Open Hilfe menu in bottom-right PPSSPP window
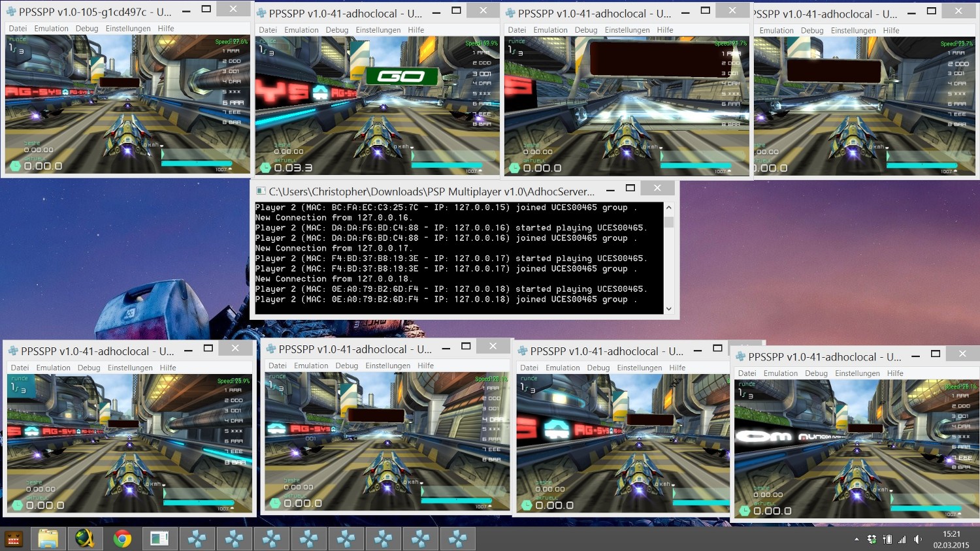Image resolution: width=980 pixels, height=551 pixels. (x=895, y=373)
